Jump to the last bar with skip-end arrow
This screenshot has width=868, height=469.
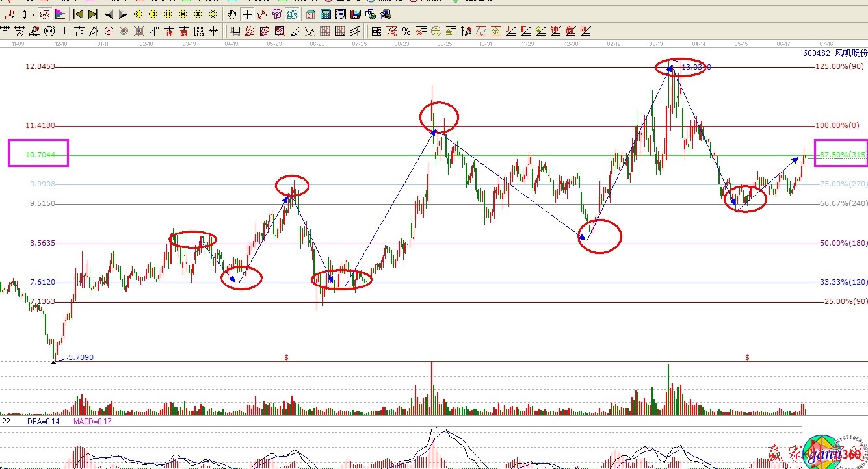(93, 14)
